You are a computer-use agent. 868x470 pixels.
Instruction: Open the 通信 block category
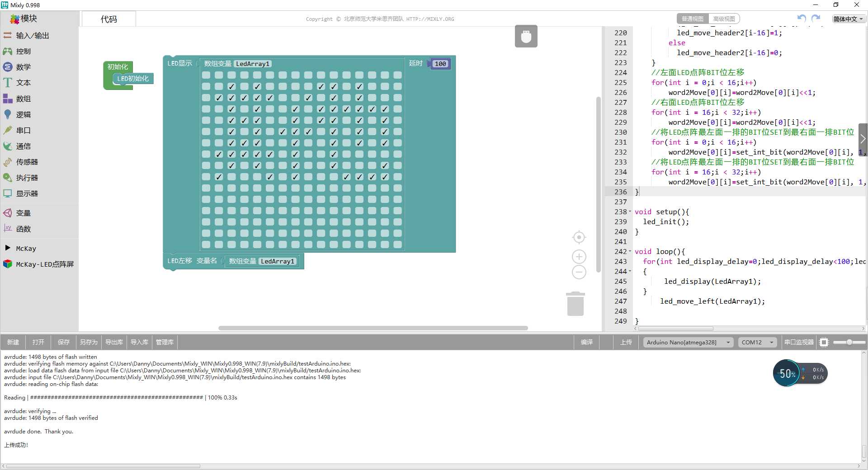pyautogui.click(x=24, y=146)
